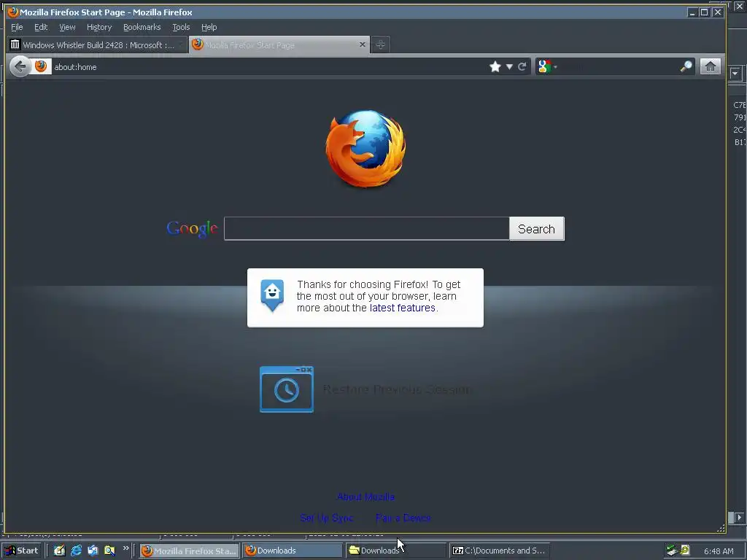Viewport: 747px width, 560px height.
Task: Click the Google logo on start page
Action: (x=192, y=228)
